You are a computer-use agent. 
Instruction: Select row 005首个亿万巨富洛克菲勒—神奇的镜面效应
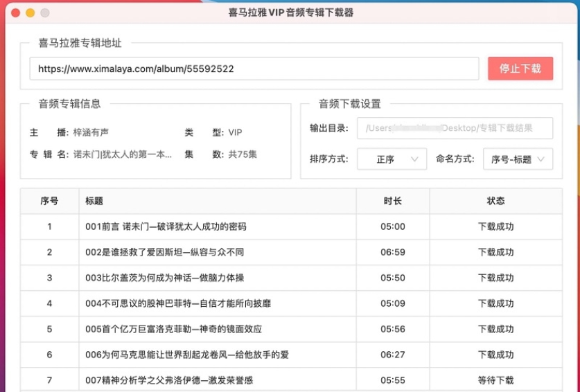coord(292,329)
